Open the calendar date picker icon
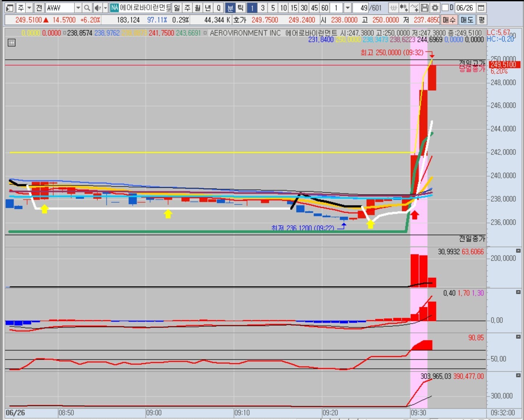 click(481, 8)
